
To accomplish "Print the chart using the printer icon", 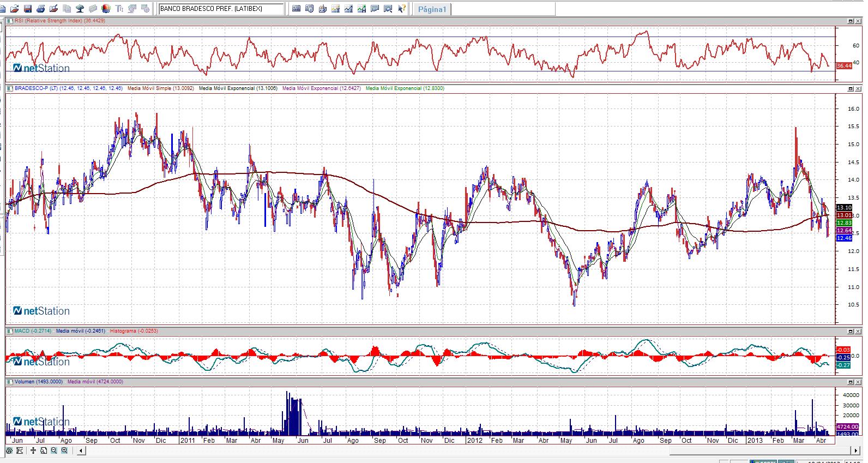I will coord(41,9).
